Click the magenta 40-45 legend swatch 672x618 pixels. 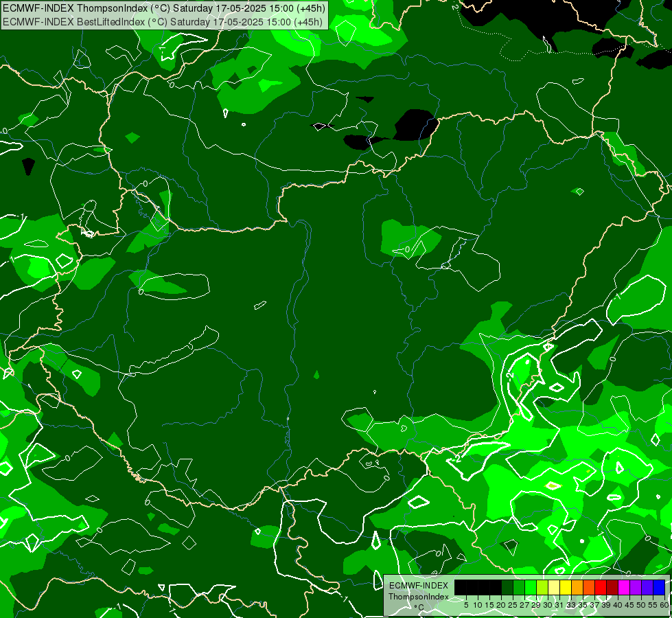pyautogui.click(x=624, y=587)
